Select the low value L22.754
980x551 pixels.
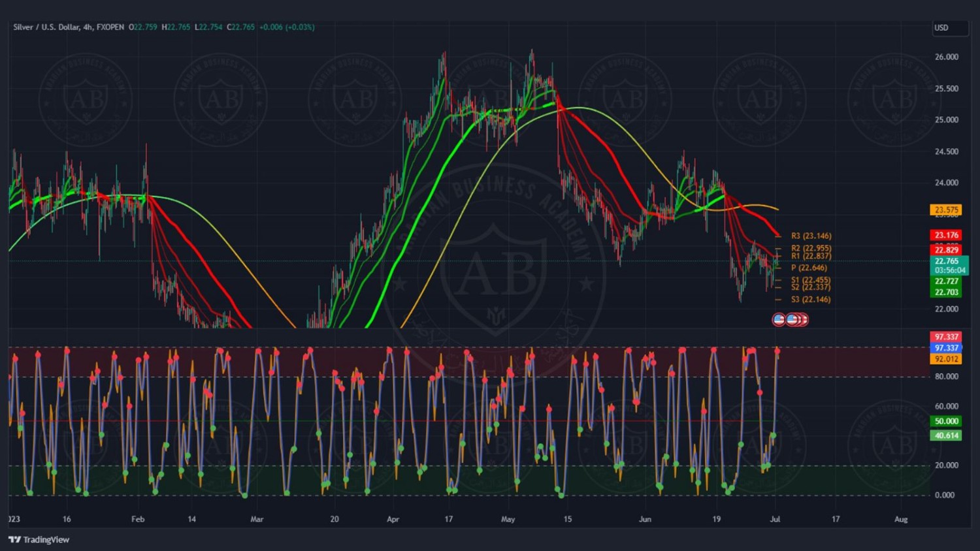pyautogui.click(x=208, y=27)
